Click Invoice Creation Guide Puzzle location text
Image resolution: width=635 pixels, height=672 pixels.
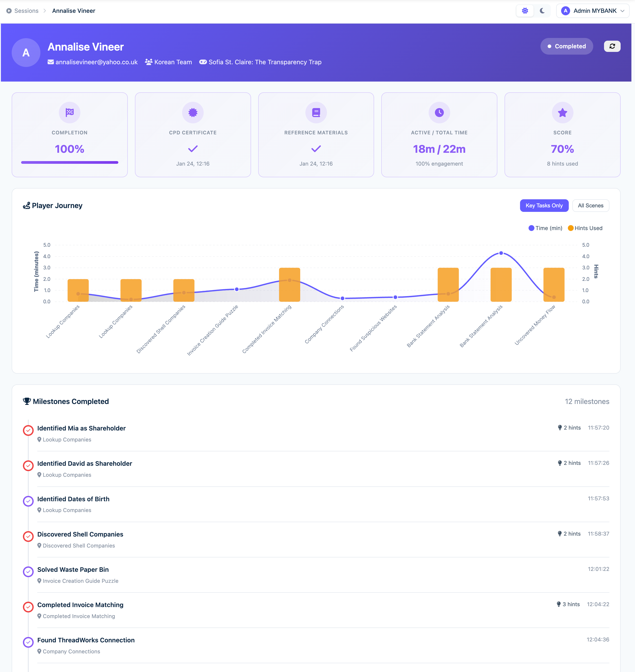tap(81, 581)
